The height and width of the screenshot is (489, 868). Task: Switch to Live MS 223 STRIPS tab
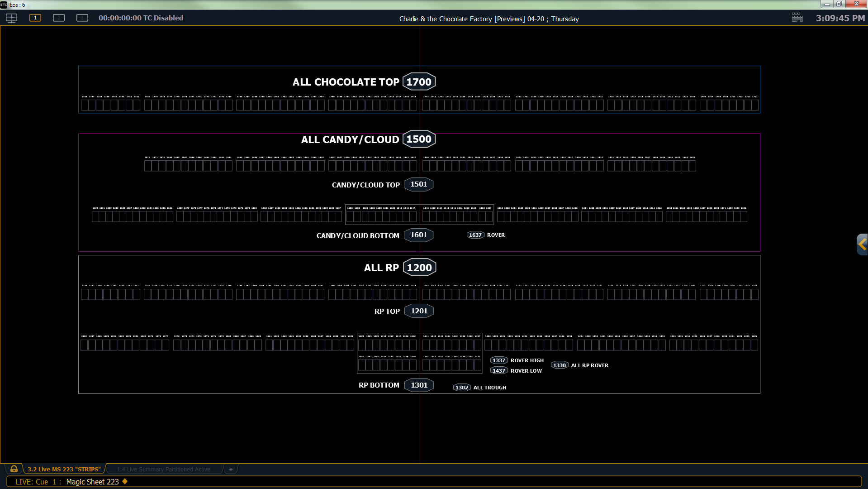[64, 469]
